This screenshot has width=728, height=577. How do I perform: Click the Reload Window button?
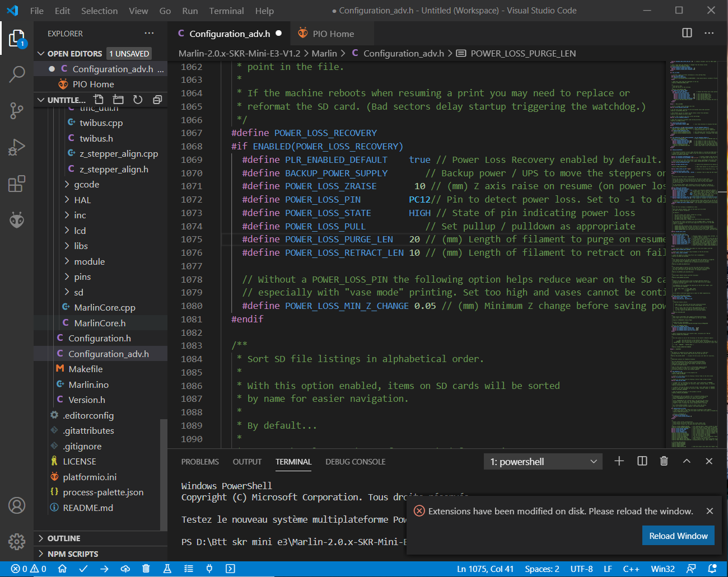[x=678, y=536]
